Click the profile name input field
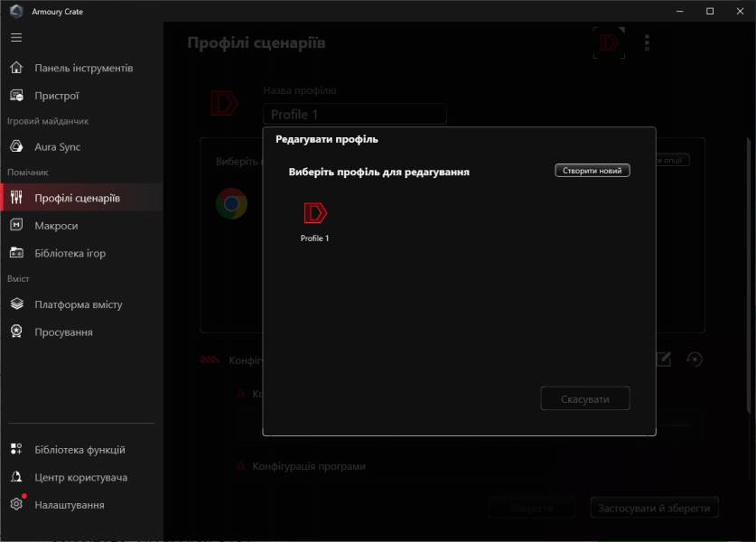756x542 pixels. point(354,115)
